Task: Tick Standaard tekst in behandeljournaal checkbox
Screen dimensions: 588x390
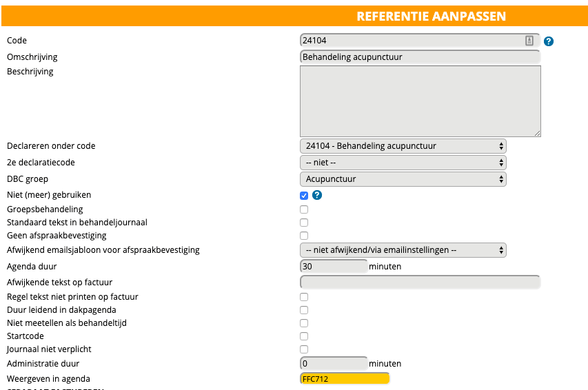Action: click(x=304, y=223)
